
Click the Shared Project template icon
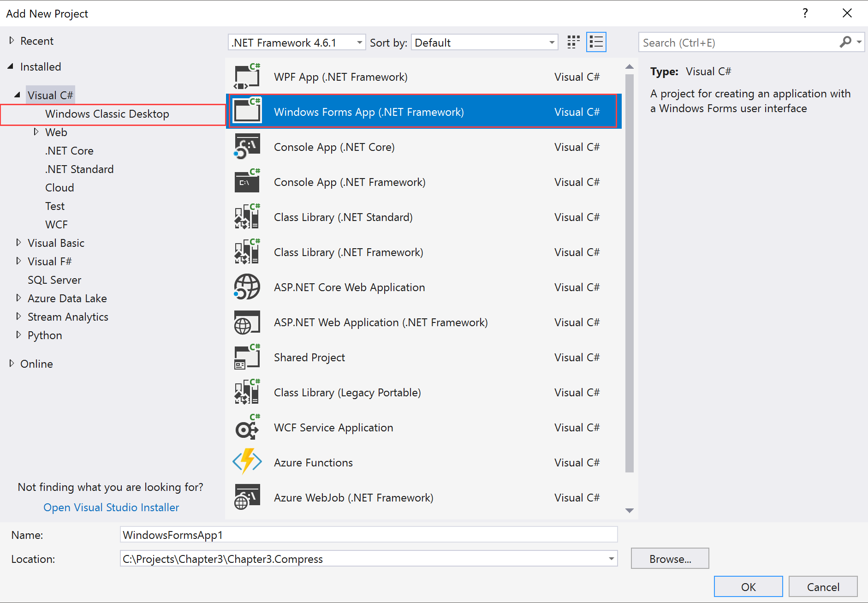pyautogui.click(x=247, y=357)
